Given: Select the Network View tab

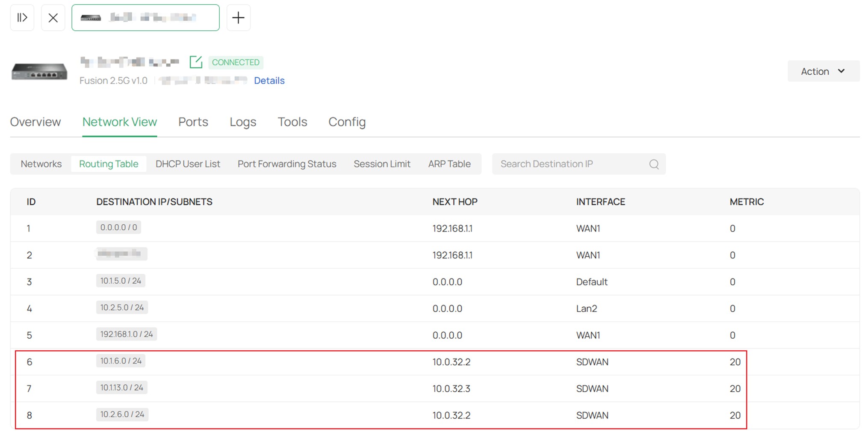Looking at the screenshot, I should (120, 122).
